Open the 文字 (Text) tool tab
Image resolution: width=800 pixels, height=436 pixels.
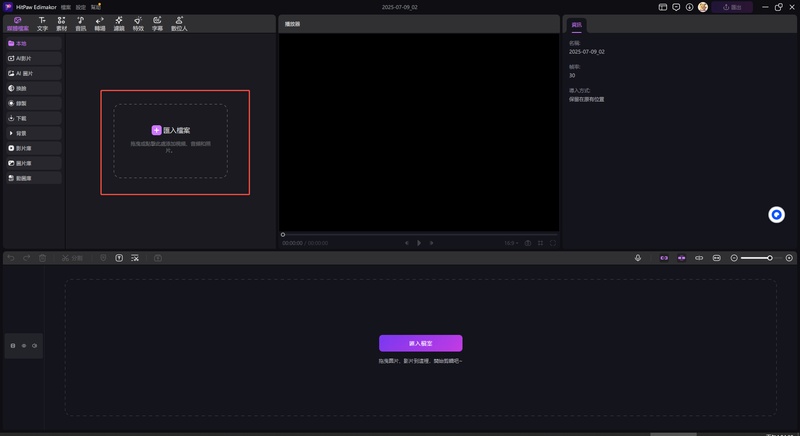pos(42,24)
